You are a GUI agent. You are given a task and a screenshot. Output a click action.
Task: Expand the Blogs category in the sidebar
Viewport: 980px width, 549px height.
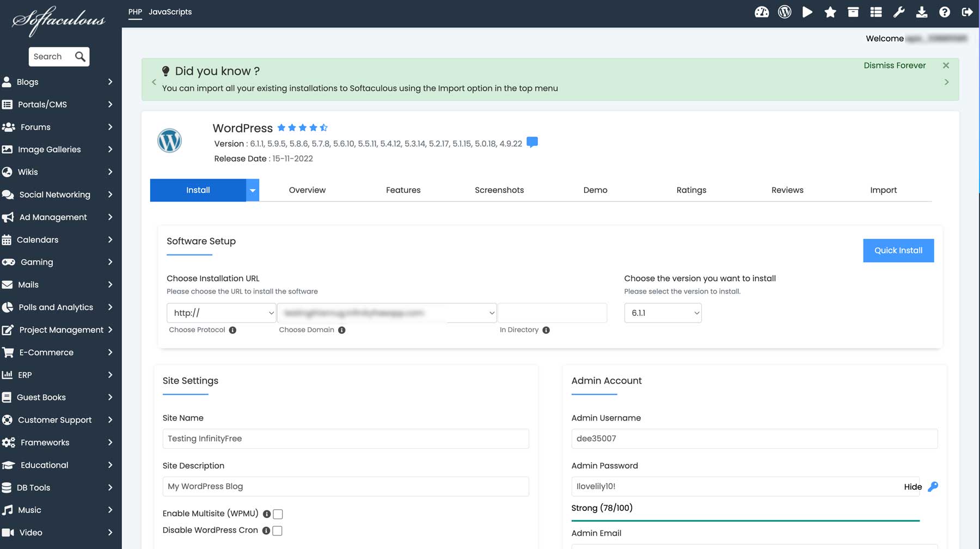click(x=59, y=82)
